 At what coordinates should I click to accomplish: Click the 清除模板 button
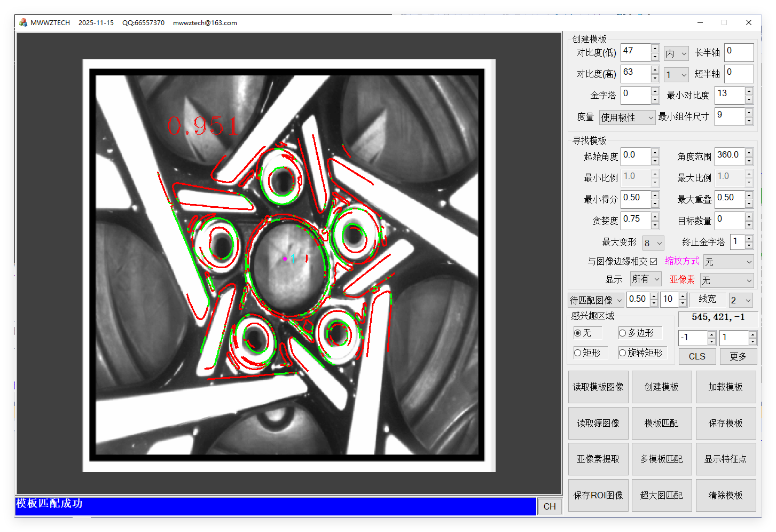[725, 495]
